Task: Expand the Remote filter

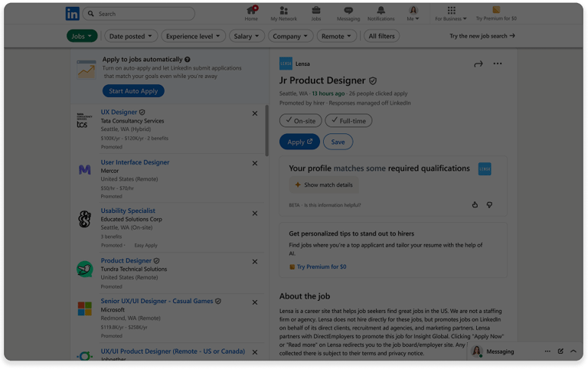Action: [336, 36]
